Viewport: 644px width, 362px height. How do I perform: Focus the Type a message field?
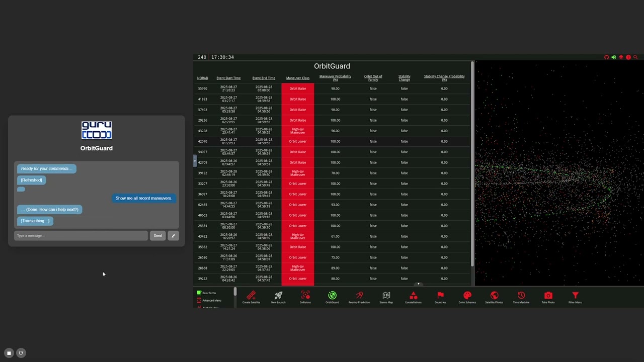(x=81, y=236)
